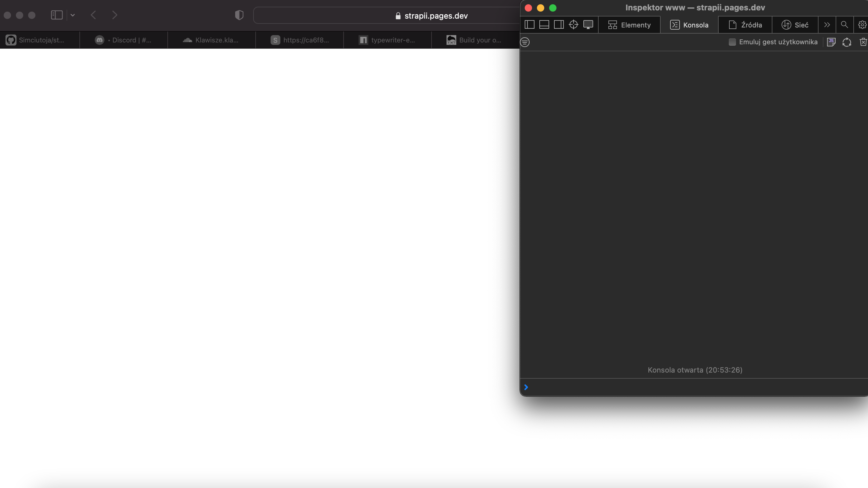Activate the element selection crosshair
Viewport: 868px width, 488px height.
tap(573, 25)
